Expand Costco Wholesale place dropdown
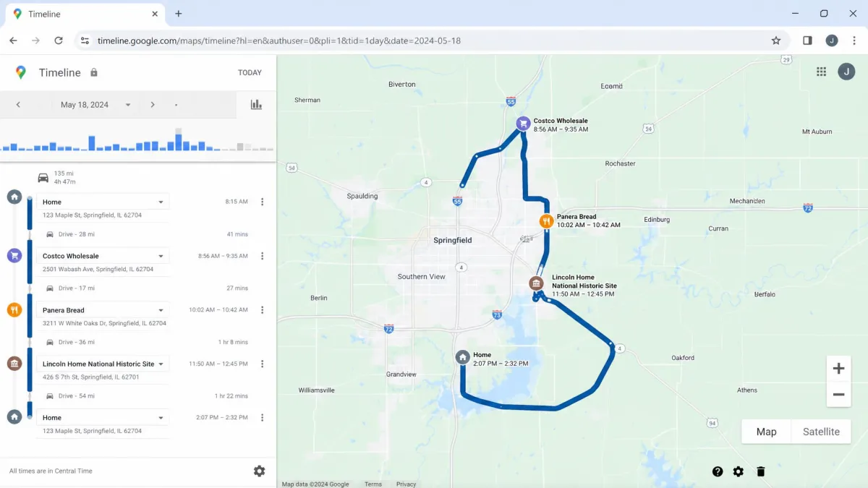868x488 pixels. pos(161,256)
